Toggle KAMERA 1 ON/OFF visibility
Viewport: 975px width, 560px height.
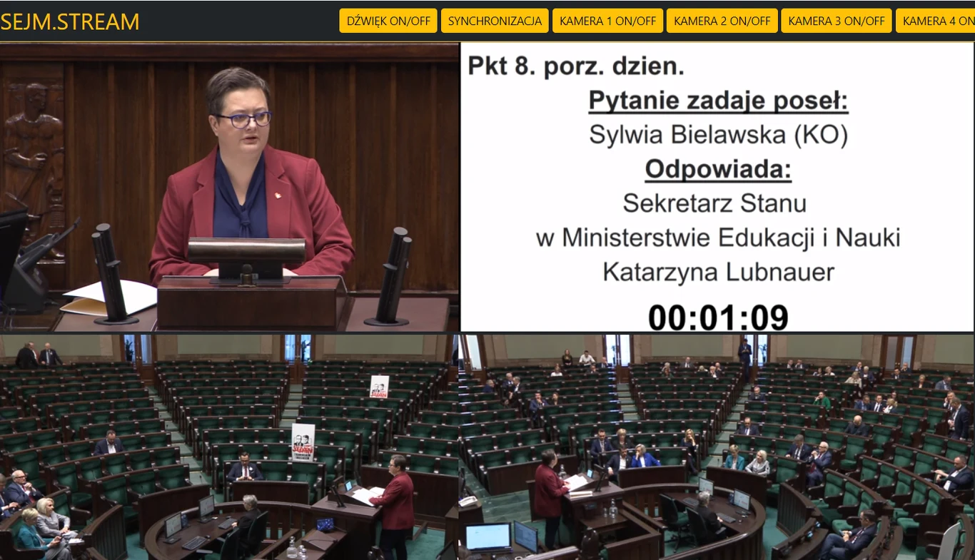coord(607,20)
